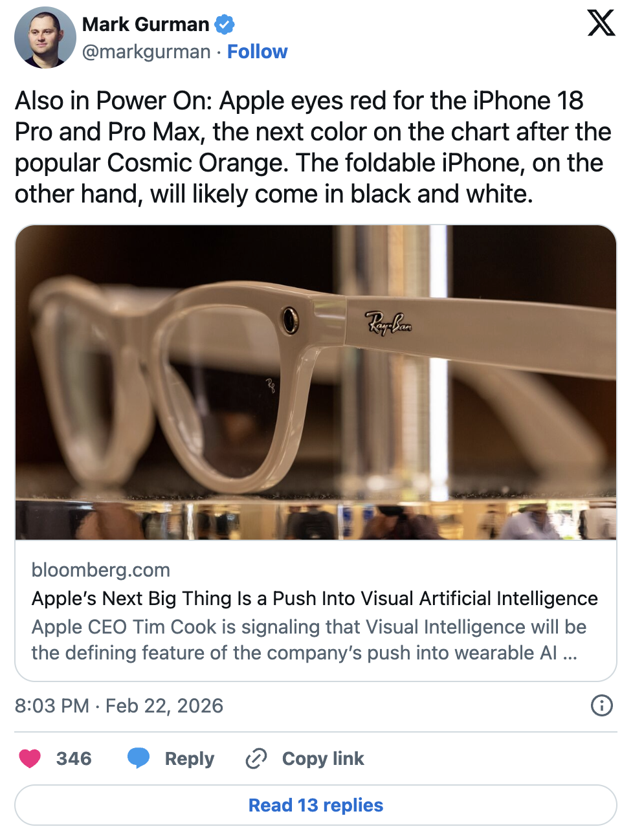Like the tweet with heart icon
The image size is (633, 840).
(30, 758)
